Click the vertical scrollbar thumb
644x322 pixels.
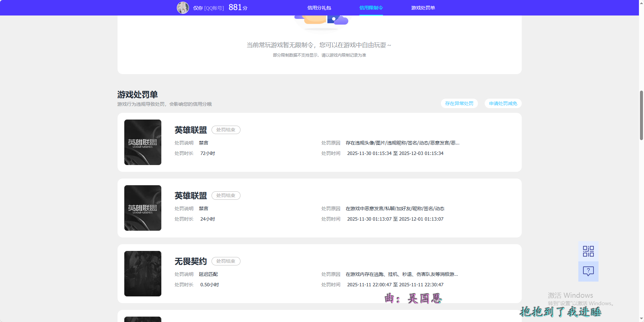click(x=641, y=115)
